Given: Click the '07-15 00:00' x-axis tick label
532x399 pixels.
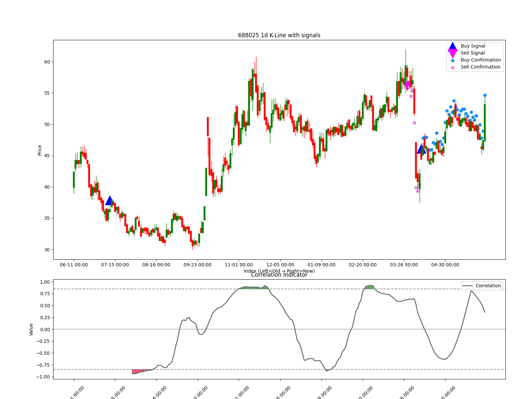Looking at the screenshot, I should tap(115, 265).
